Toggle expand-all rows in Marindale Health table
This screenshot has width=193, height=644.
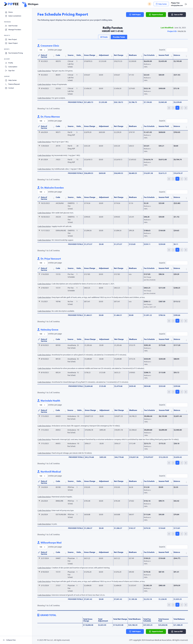[39, 410]
